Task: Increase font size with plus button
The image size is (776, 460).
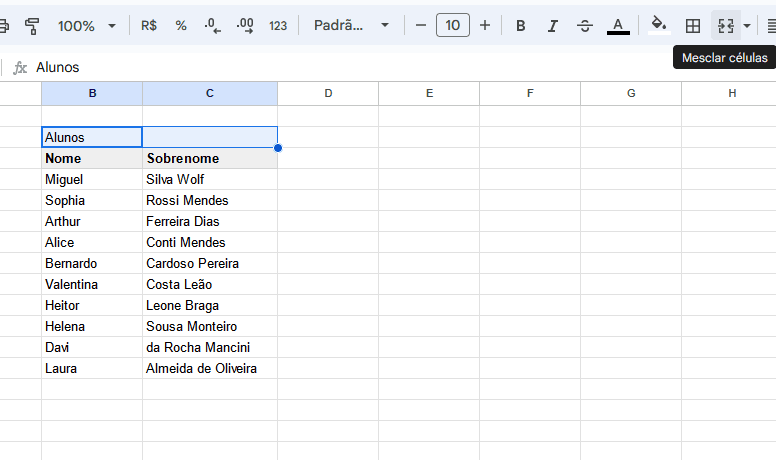Action: point(485,25)
